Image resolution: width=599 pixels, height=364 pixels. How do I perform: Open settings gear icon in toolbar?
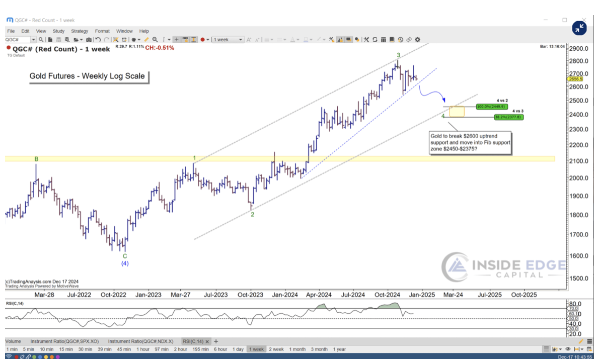pyautogui.click(x=417, y=40)
